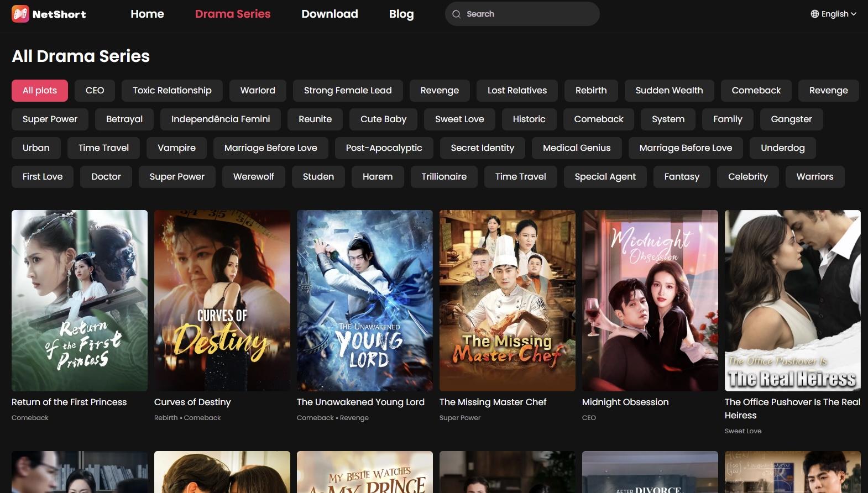The height and width of the screenshot is (493, 868).
Task: Click Rebirth • Comeback label under Curves of Destiny
Action: click(x=187, y=418)
